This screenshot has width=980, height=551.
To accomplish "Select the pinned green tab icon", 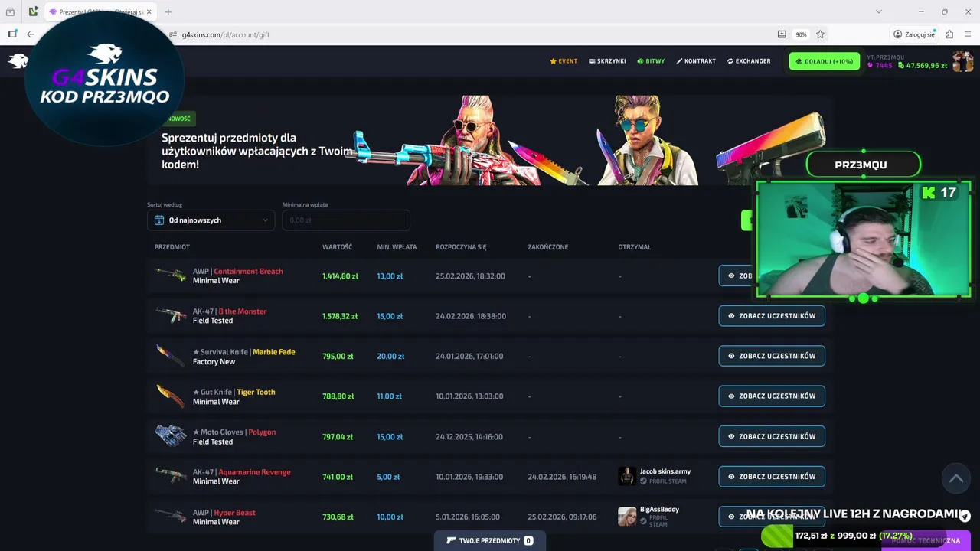I will point(33,11).
